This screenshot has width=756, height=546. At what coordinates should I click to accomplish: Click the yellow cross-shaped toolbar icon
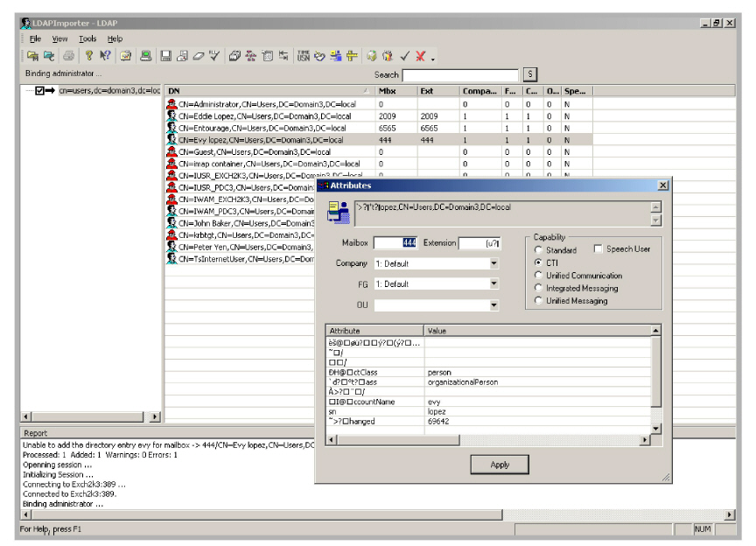coord(352,56)
